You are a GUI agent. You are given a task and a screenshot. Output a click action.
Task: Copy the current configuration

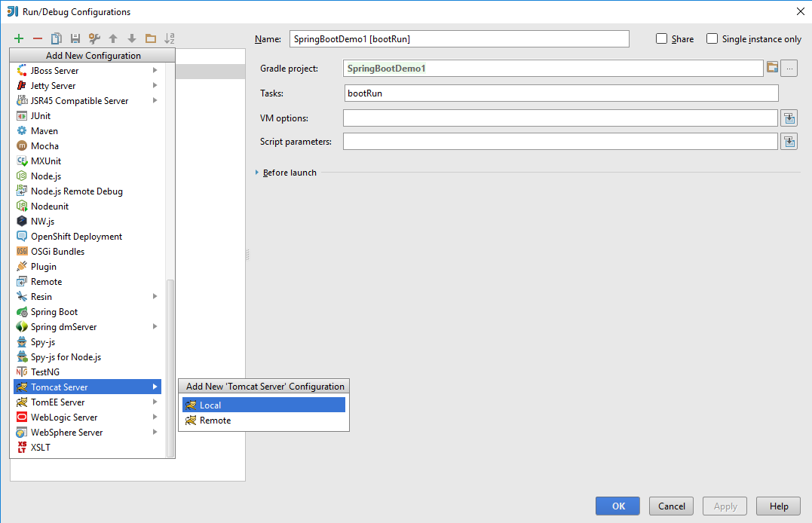tap(55, 38)
